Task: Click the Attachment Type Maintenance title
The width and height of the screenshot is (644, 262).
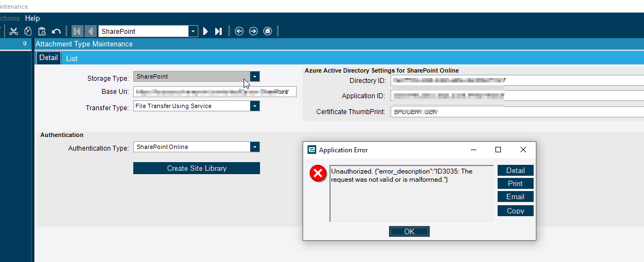Action: point(84,44)
